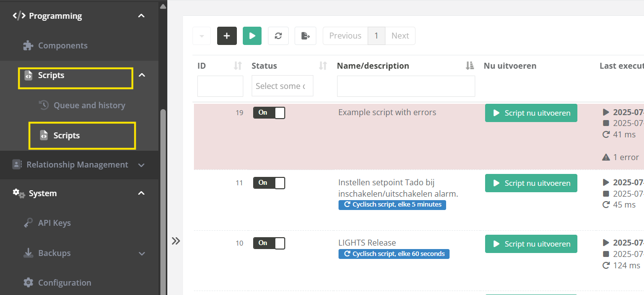Image resolution: width=644 pixels, height=295 pixels.
Task: Sort by Status column arrows icon
Action: click(323, 66)
